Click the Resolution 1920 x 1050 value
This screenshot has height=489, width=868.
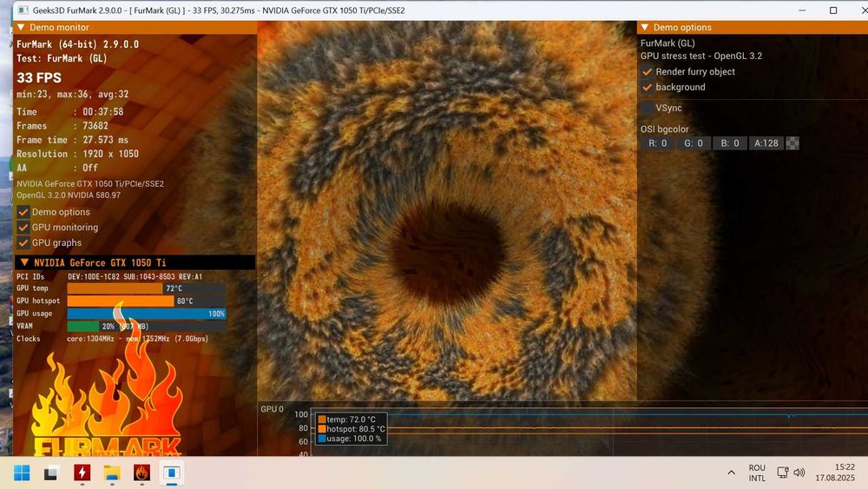pyautogui.click(x=110, y=154)
